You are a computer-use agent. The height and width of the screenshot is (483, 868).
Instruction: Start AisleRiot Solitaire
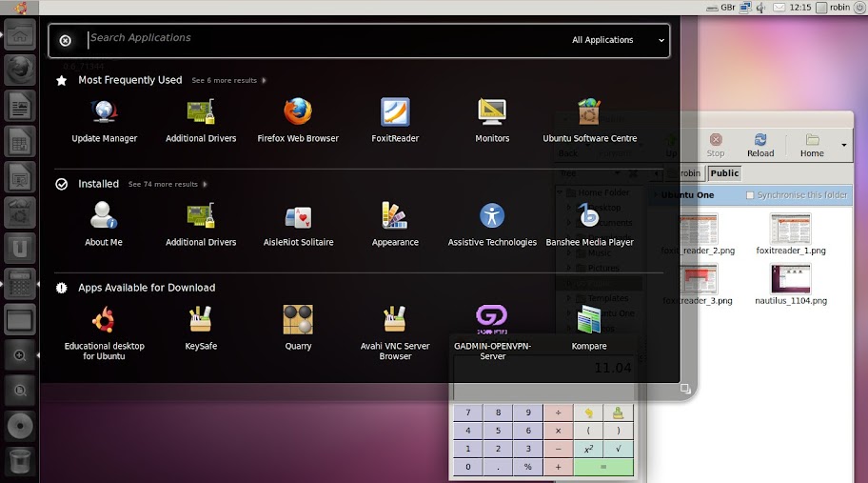(x=299, y=224)
